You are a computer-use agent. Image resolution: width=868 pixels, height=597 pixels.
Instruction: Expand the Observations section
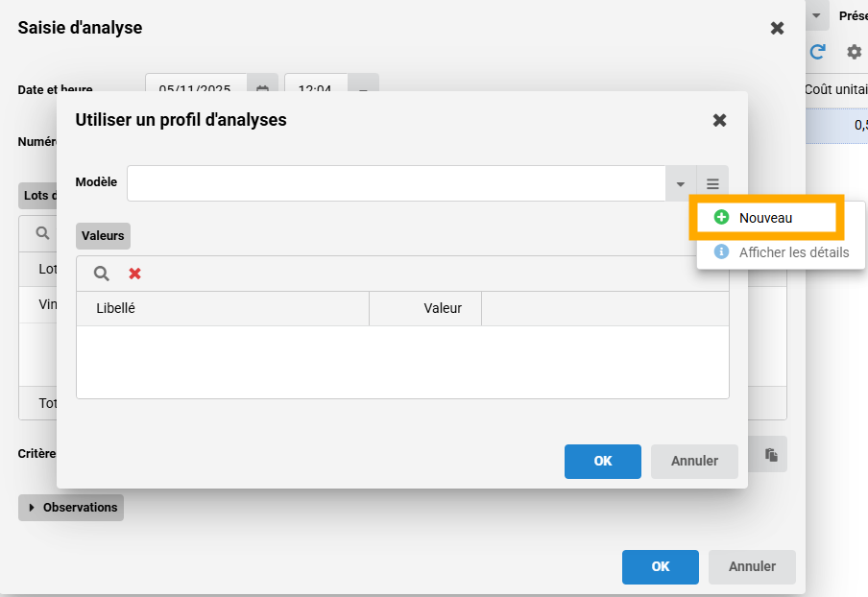[x=72, y=507]
